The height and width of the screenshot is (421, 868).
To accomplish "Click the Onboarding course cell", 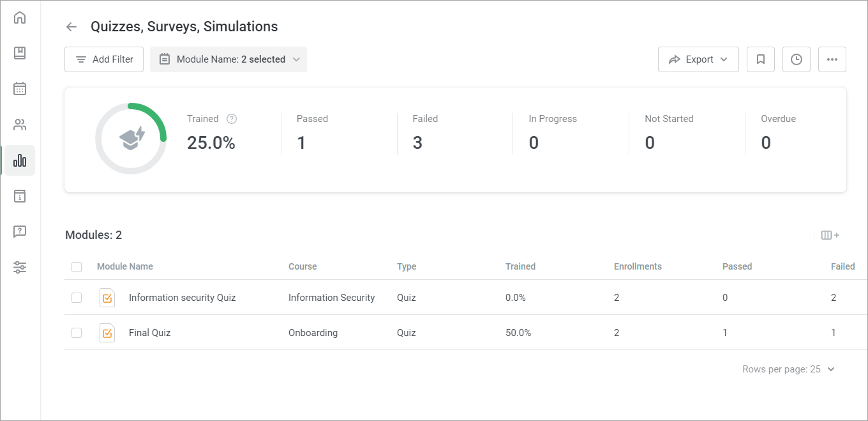I will 313,333.
